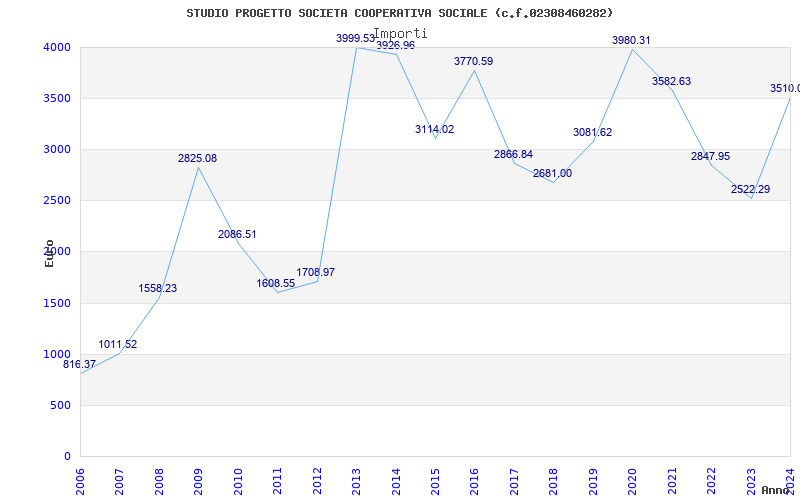Click the Importi series label
The height and width of the screenshot is (500, 800).
401,34
